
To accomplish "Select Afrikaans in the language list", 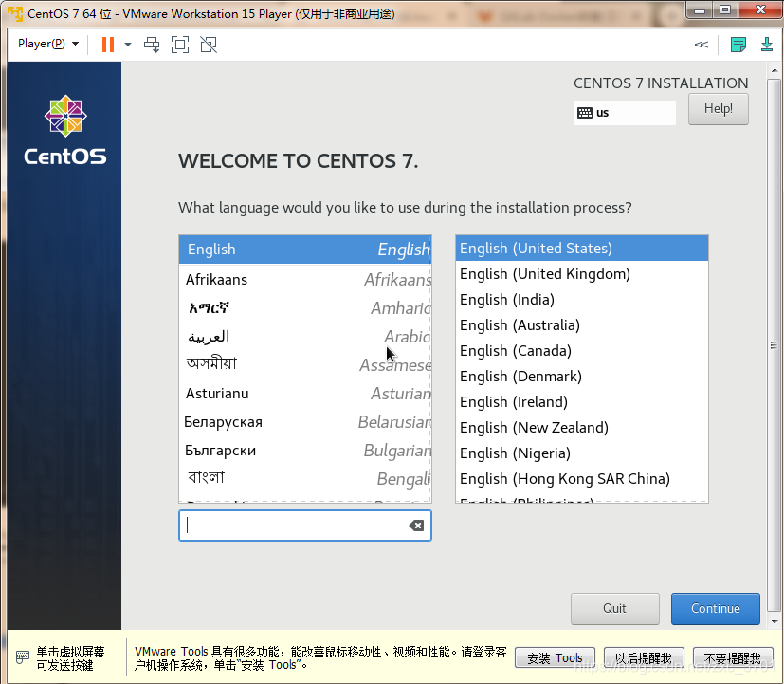I will tap(305, 279).
